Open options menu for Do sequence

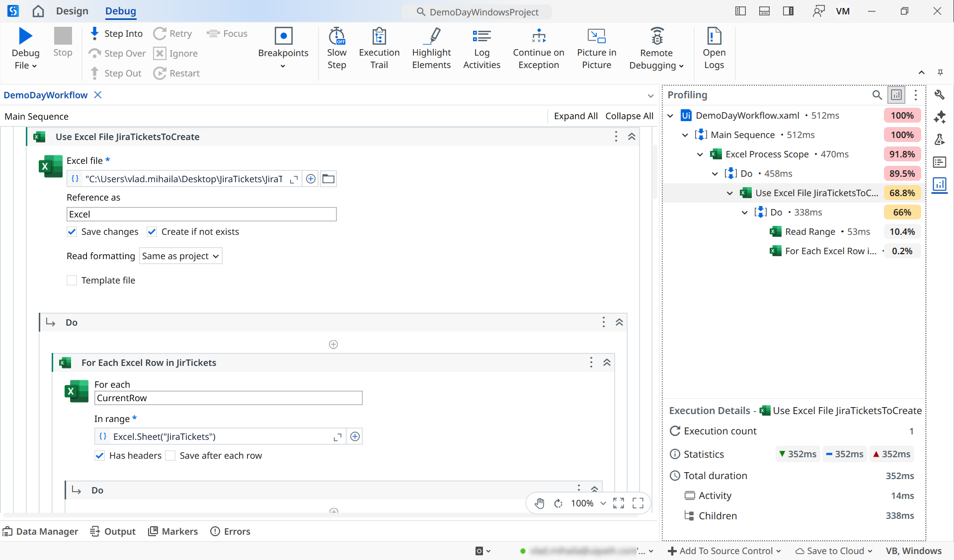tap(604, 322)
